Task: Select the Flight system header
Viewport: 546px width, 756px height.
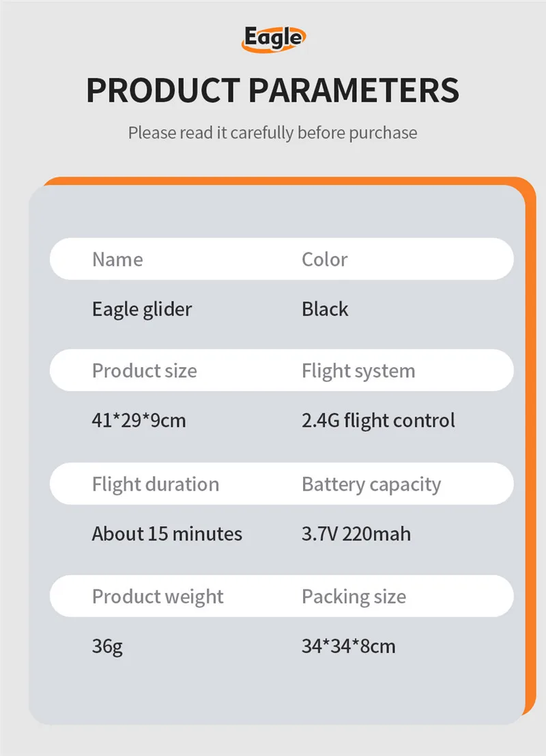Action: [x=358, y=371]
